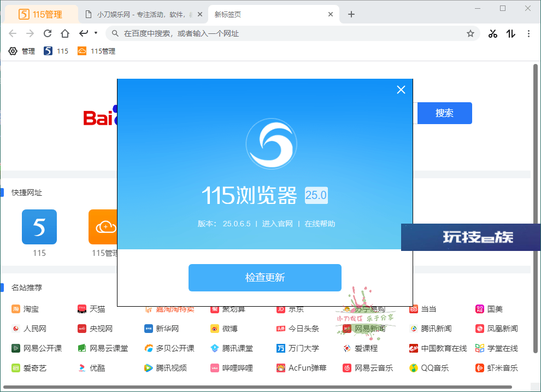Go forward with the forward arrow
Image resolution: width=541 pixels, height=392 pixels.
pyautogui.click(x=30, y=33)
